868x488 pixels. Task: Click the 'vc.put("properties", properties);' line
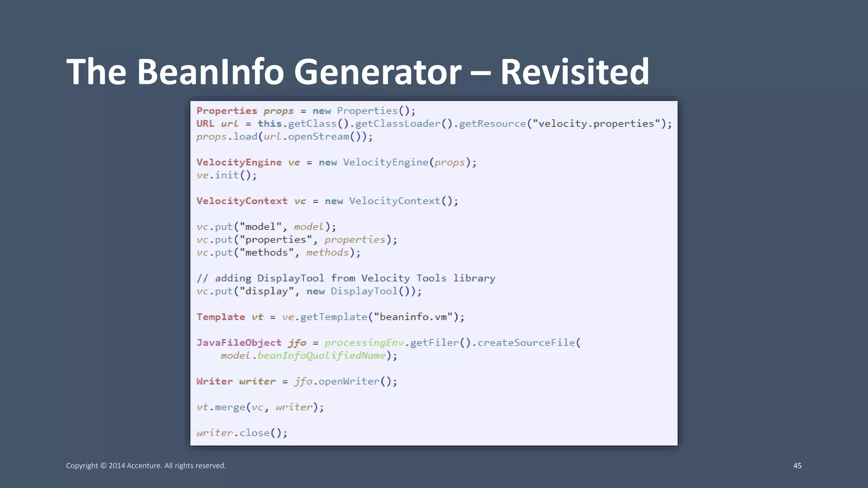[x=297, y=240]
